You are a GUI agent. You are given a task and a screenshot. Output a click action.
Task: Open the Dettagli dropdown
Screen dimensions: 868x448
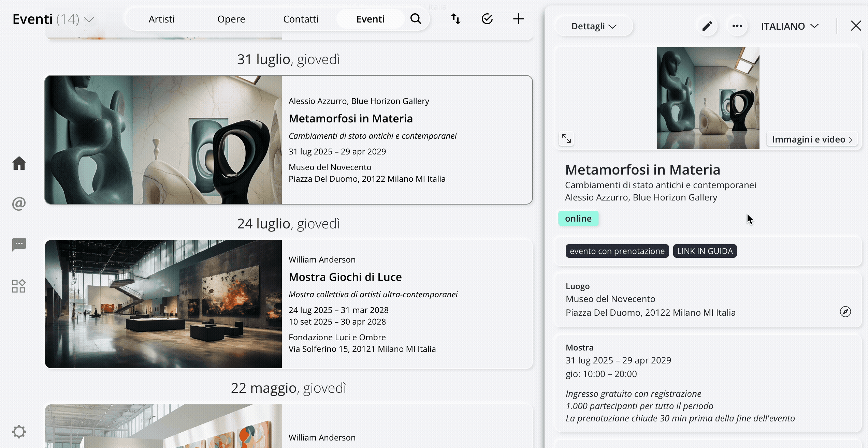click(594, 26)
